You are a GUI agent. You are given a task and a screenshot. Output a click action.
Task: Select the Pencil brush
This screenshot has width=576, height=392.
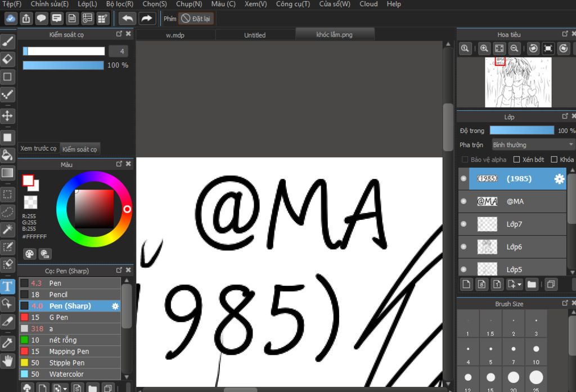coord(70,295)
